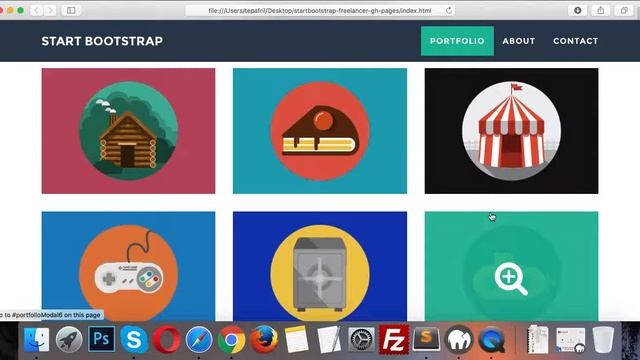Open the Contact nav link
Viewport: 640px width, 360px height.
576,41
